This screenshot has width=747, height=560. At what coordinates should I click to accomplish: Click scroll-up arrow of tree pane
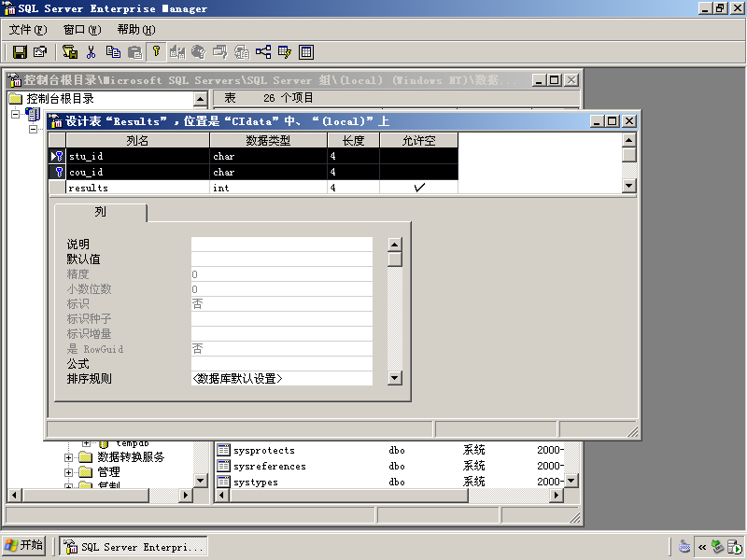pyautogui.click(x=201, y=99)
